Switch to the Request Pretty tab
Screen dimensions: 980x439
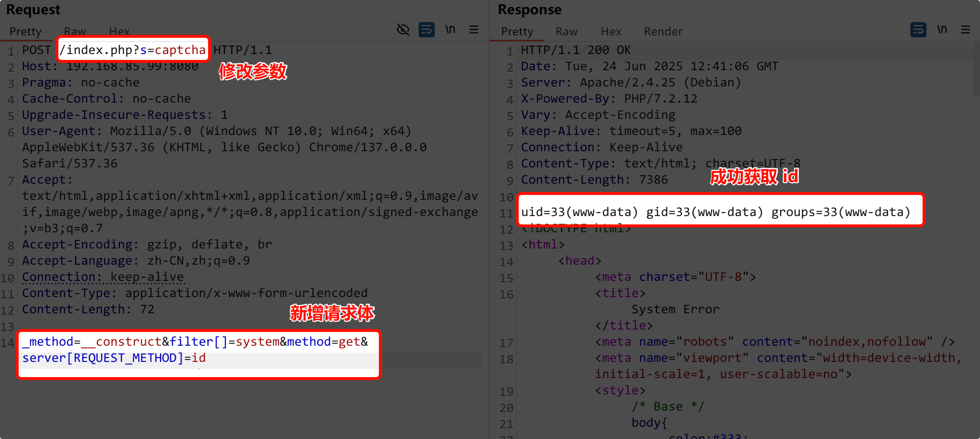26,31
